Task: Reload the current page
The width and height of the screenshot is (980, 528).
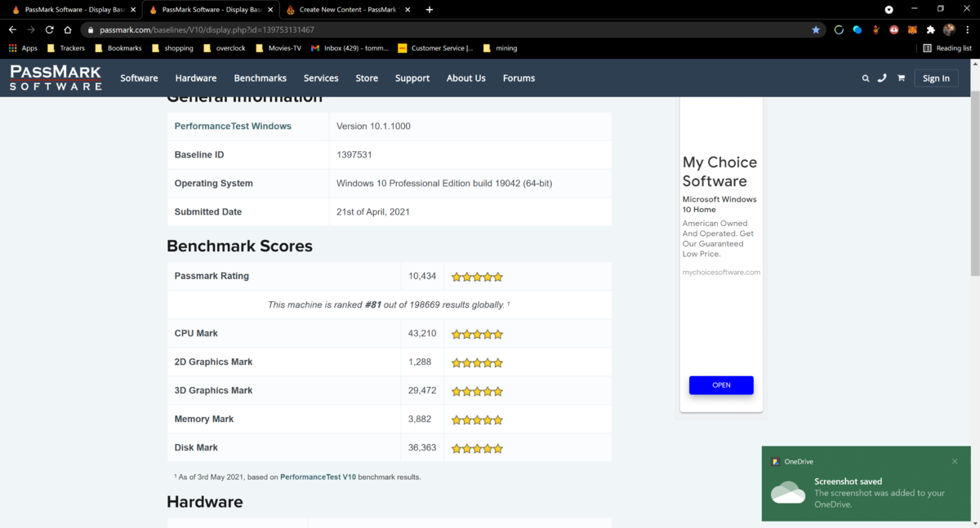Action: coord(49,29)
